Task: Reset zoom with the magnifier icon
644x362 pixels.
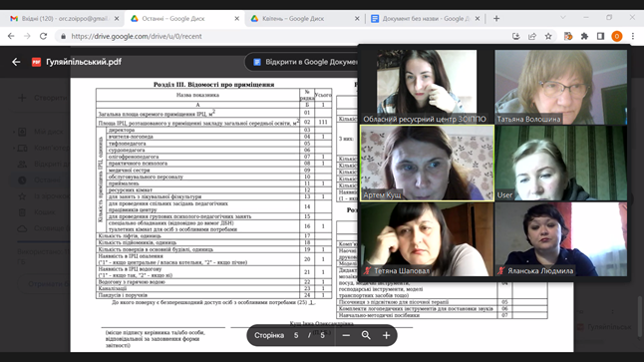Action: click(x=366, y=335)
